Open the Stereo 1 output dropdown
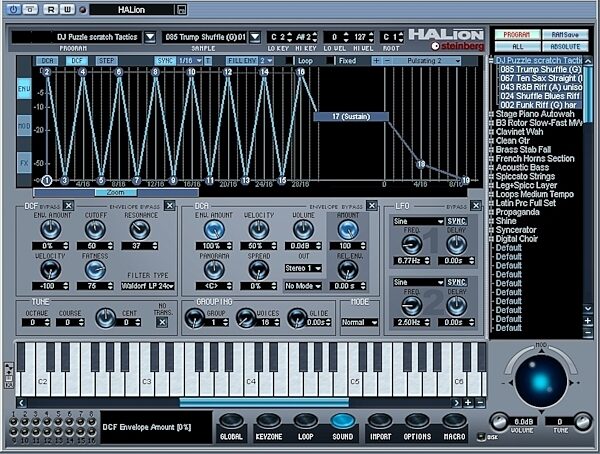This screenshot has height=454, width=600. tap(303, 268)
